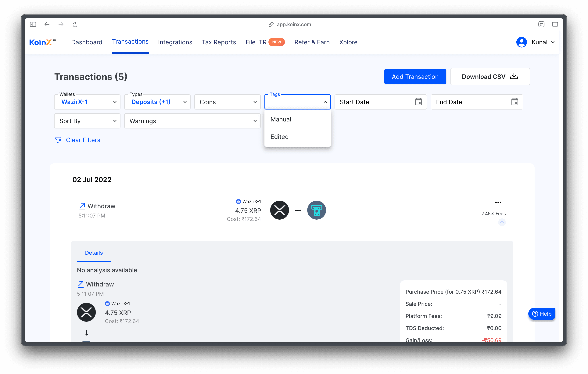The image size is (588, 374).
Task: Click Platform Fees value ₹9.09
Action: coord(494,316)
